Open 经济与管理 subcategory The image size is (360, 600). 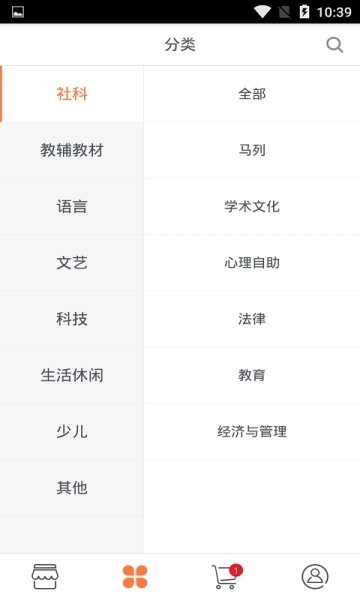(252, 431)
